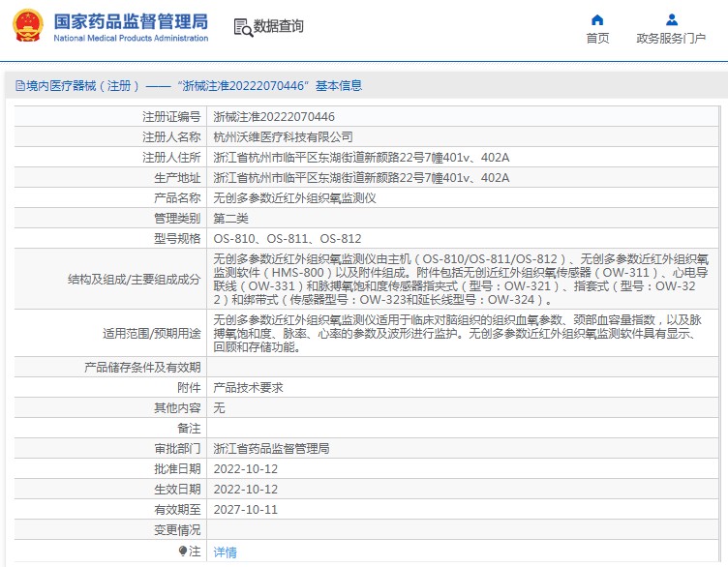Click the national emblem logo
The width and height of the screenshot is (728, 567).
coord(28,25)
